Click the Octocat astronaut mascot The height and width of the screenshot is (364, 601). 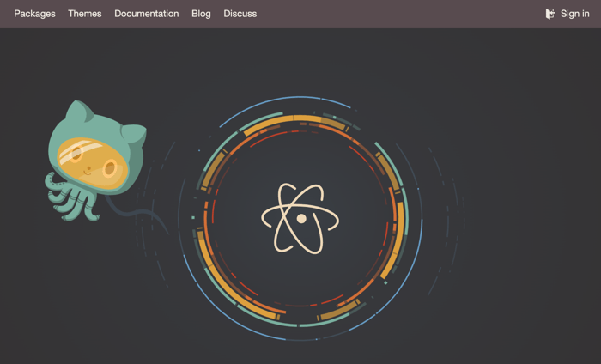coord(95,161)
